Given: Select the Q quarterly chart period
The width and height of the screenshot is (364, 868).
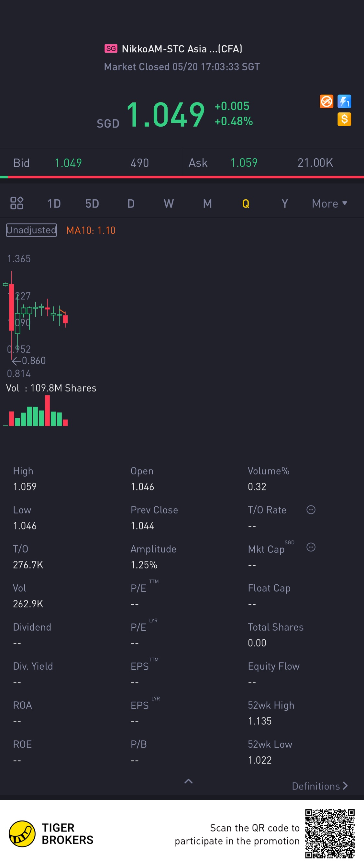Looking at the screenshot, I should [246, 204].
